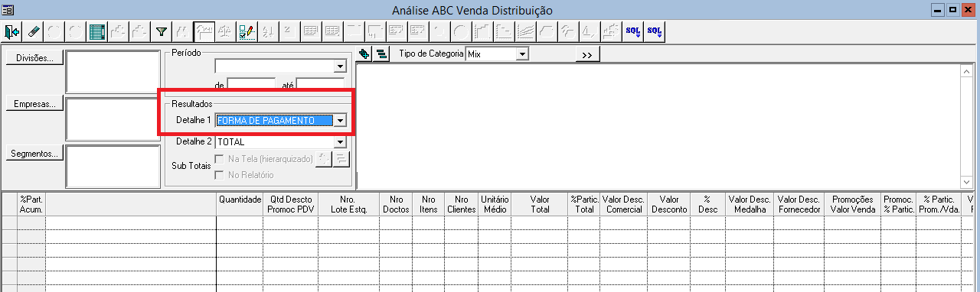Click the right SQL toolbar icon
The width and height of the screenshot is (980, 292).
[x=655, y=31]
